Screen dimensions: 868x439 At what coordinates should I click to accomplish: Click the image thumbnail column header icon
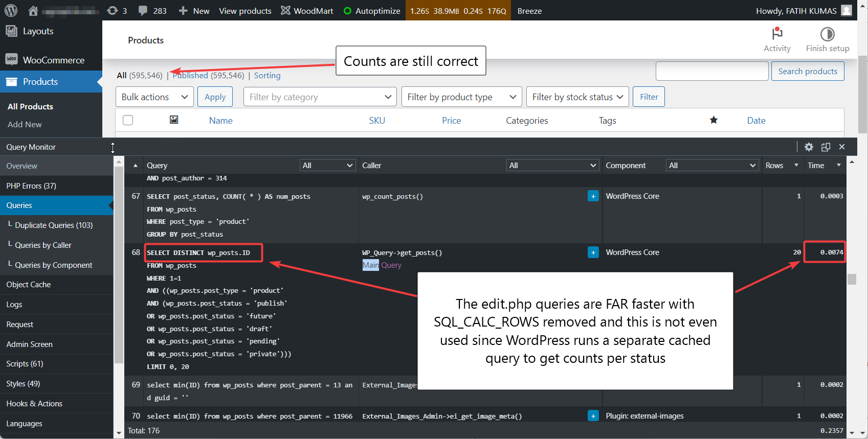point(174,120)
